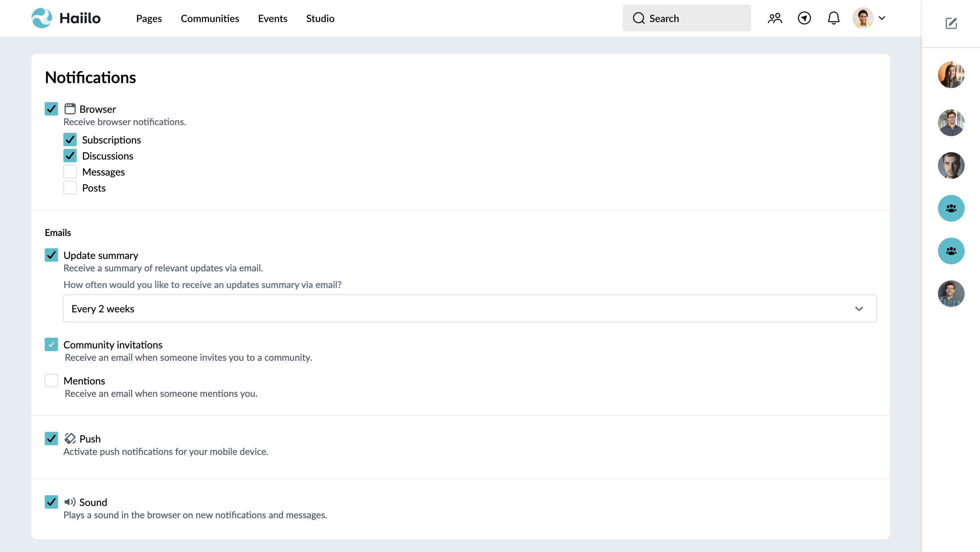980x552 pixels.
Task: Click the Mentions label
Action: [84, 381]
